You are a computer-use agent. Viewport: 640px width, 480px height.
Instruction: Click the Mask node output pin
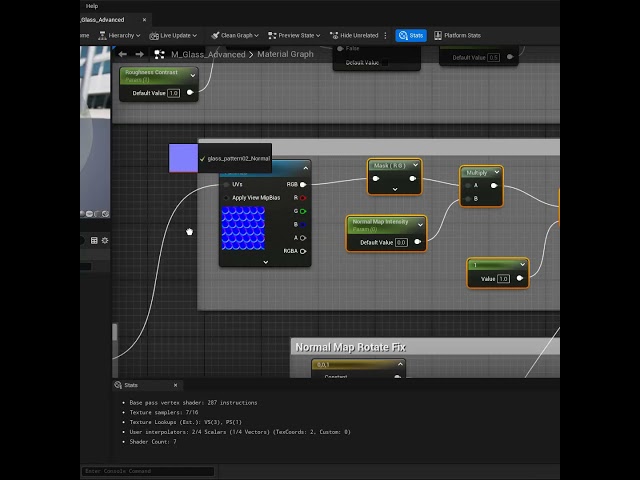point(412,178)
